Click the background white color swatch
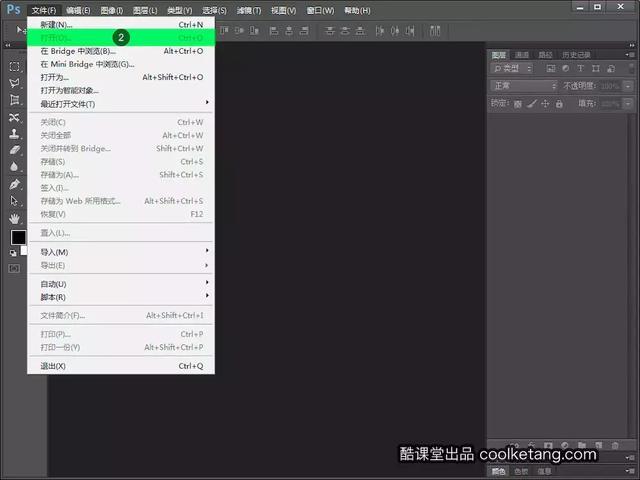This screenshot has height=480, width=640. click(x=24, y=250)
